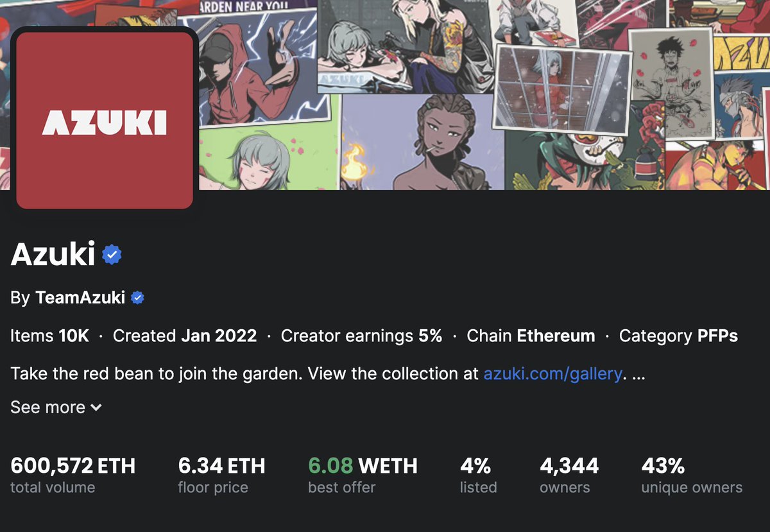This screenshot has width=770, height=532.
Task: Click the verified badge next to Azuki
Action: click(112, 255)
